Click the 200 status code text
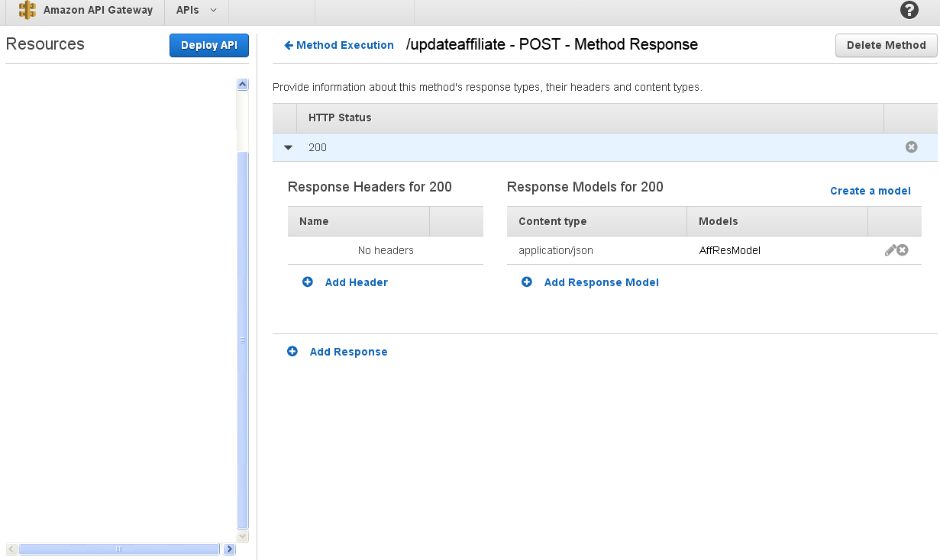This screenshot has width=940, height=560. 318,147
